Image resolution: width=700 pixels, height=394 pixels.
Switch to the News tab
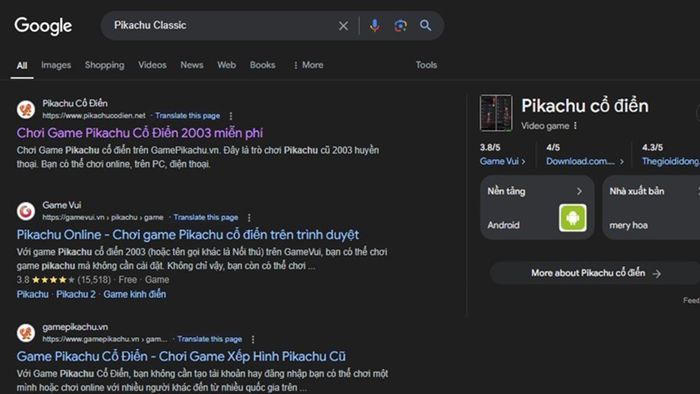coord(192,65)
